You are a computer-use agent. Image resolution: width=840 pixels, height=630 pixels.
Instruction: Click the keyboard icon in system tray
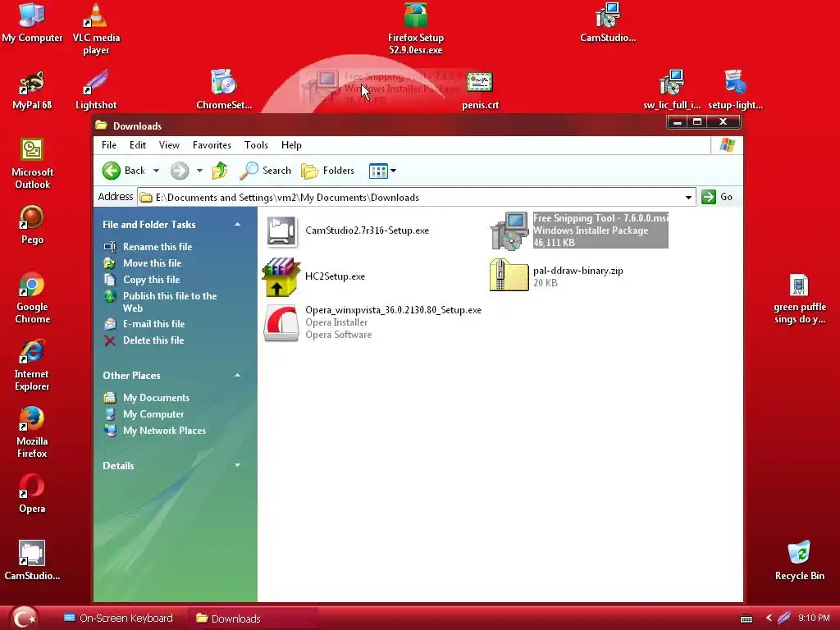pyautogui.click(x=746, y=619)
